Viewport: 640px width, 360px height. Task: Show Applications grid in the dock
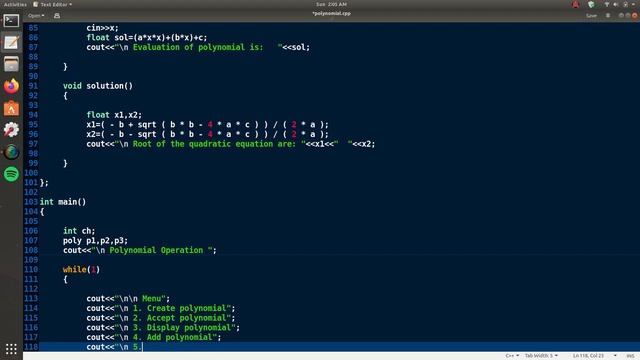click(11, 349)
